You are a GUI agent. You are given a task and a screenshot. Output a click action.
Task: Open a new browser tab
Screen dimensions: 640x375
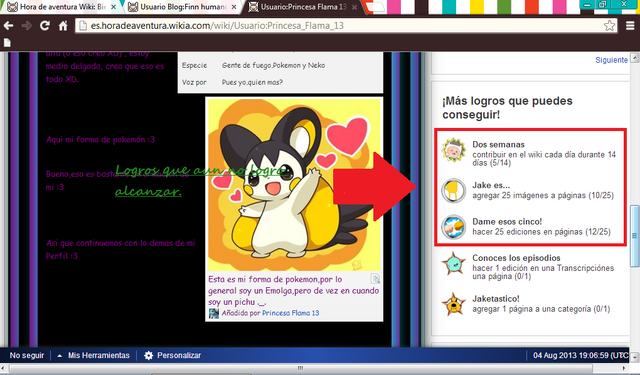[376, 7]
